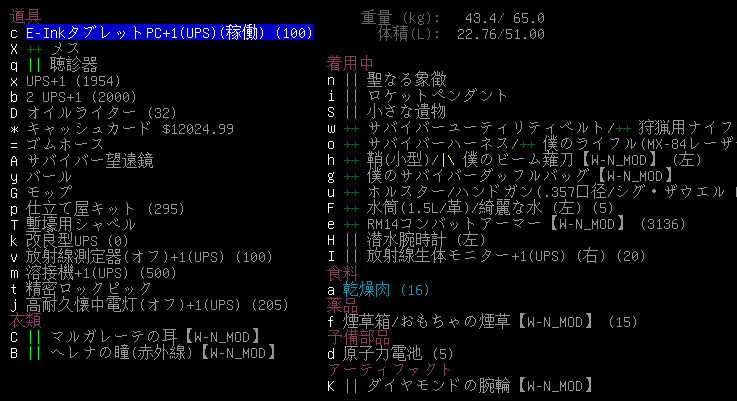
Task: Select the メス item
Action: tap(65, 49)
